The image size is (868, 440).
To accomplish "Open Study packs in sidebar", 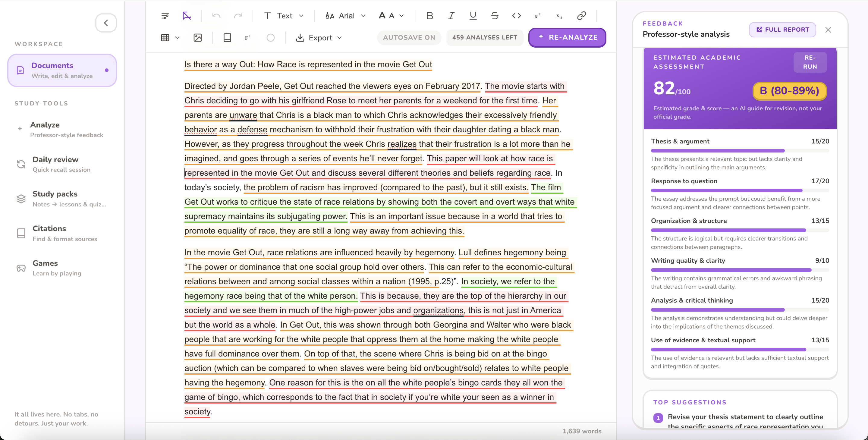I will [62, 199].
